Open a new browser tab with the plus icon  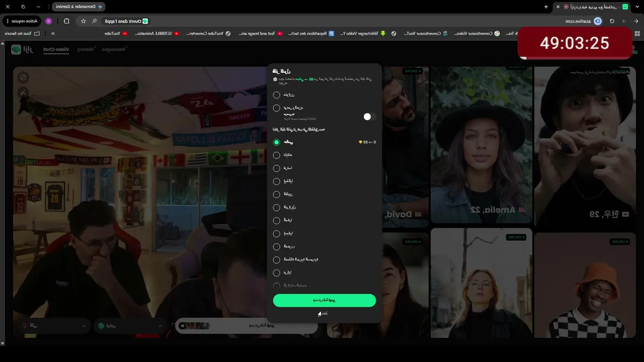click(546, 7)
